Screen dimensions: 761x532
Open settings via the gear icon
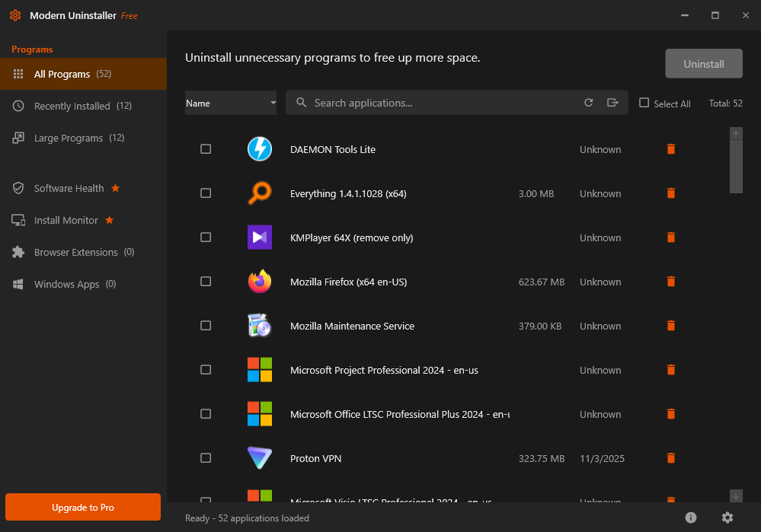[x=727, y=518]
